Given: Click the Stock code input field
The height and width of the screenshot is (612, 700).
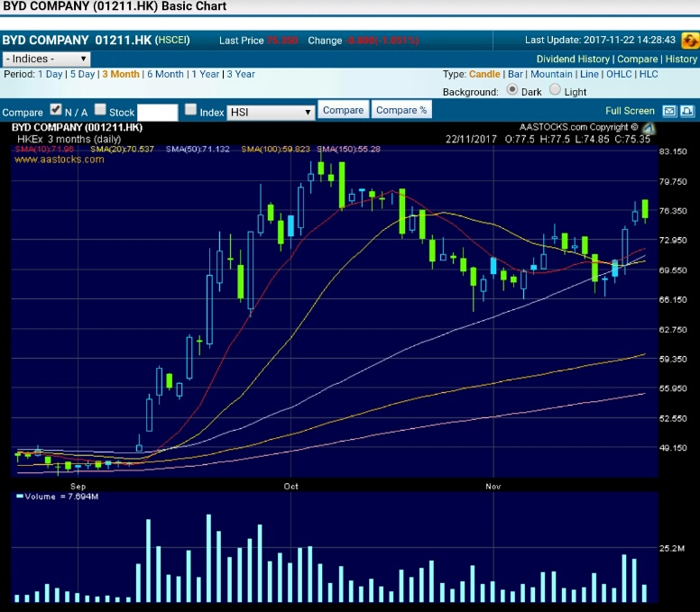Looking at the screenshot, I should coord(158,113).
